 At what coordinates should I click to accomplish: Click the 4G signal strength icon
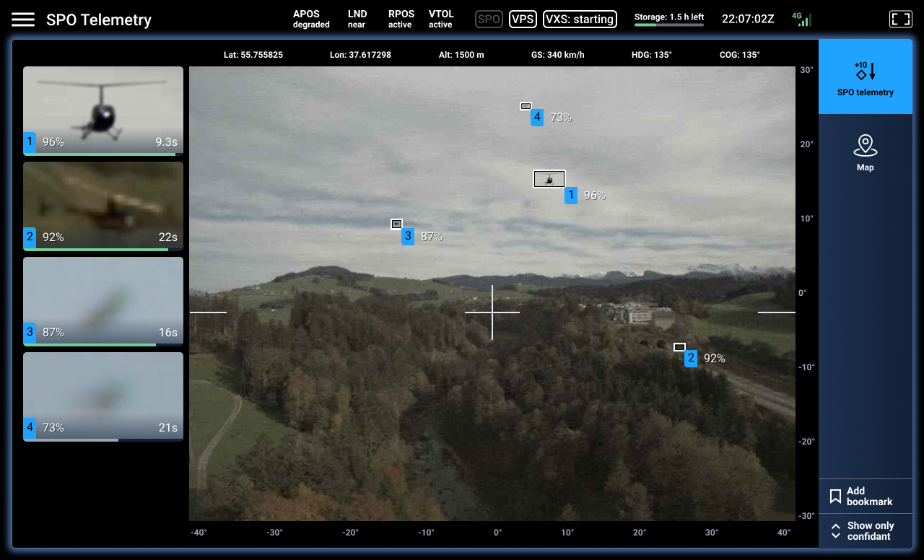[803, 19]
